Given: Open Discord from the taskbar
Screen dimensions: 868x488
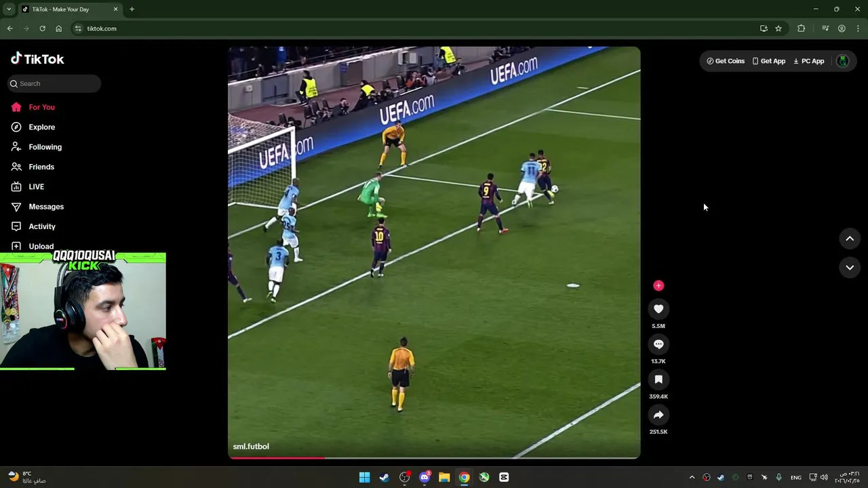Looking at the screenshot, I should coord(425,477).
